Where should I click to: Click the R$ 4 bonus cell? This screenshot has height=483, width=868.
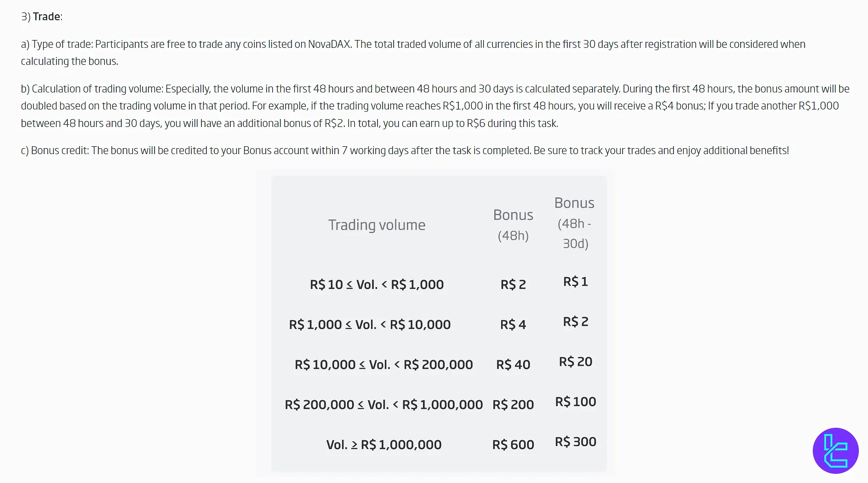(x=513, y=324)
